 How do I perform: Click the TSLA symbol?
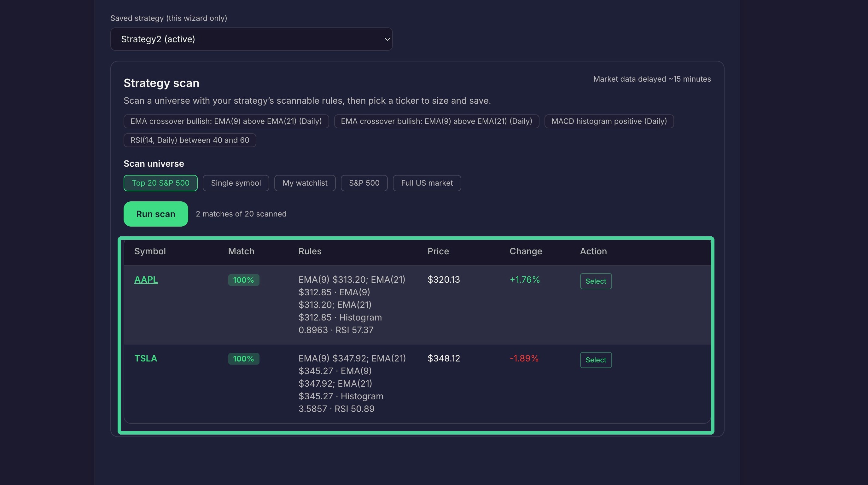pos(146,358)
